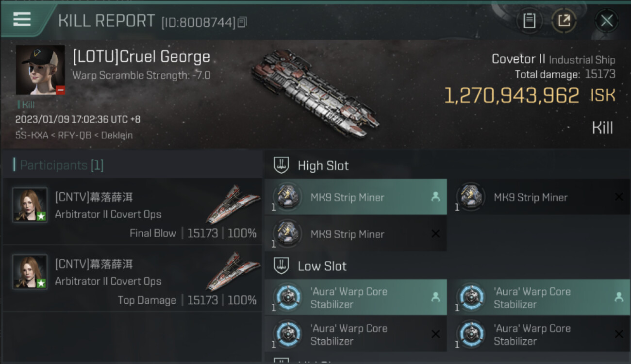Viewport: 631px width, 364px height.
Task: Click the clipboard report icon
Action: [529, 20]
